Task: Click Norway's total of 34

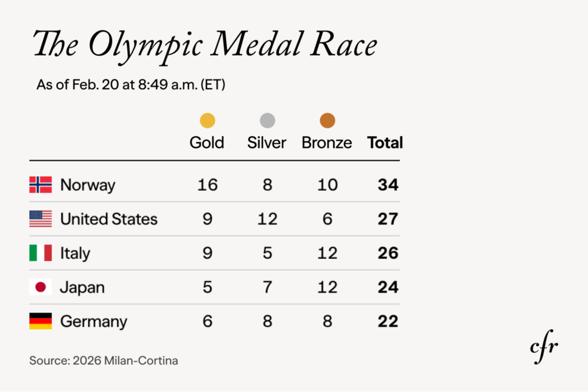Action: (x=388, y=185)
